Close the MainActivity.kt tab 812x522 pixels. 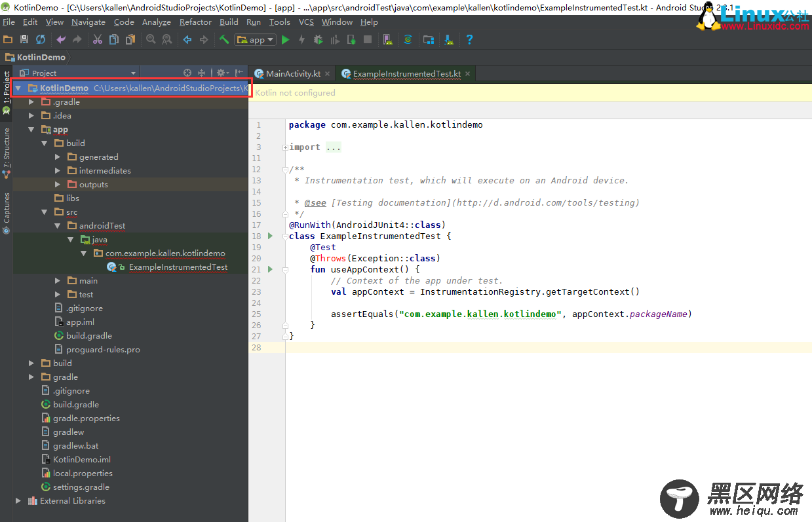point(328,73)
